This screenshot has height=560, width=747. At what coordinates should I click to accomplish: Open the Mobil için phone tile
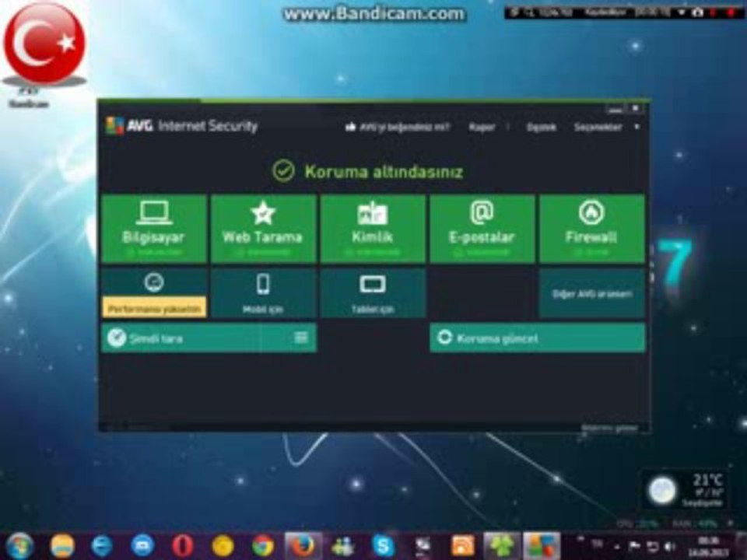click(263, 293)
